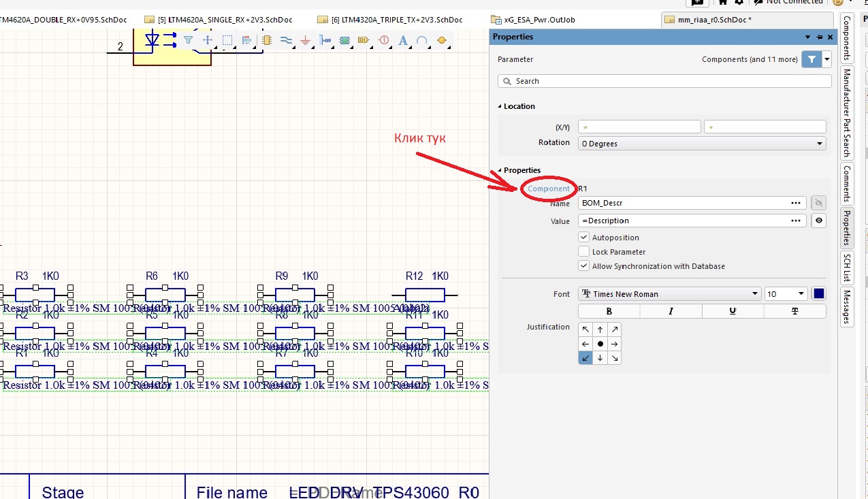The height and width of the screenshot is (499, 868).
Task: Click the Name field BOM_Descr
Action: 683,203
